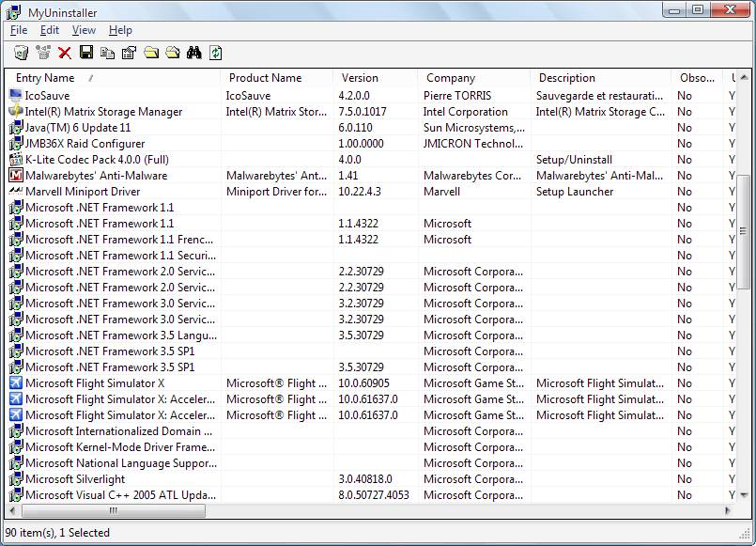Select 'Marvell Miniport Driver' entry name
Screen dimensions: 756x546
(x=83, y=191)
